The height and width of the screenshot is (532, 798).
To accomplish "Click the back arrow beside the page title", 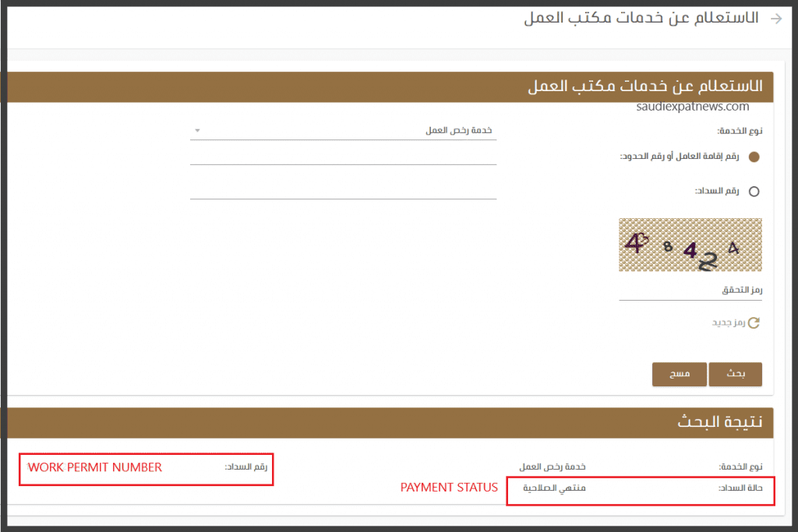I will click(x=777, y=18).
